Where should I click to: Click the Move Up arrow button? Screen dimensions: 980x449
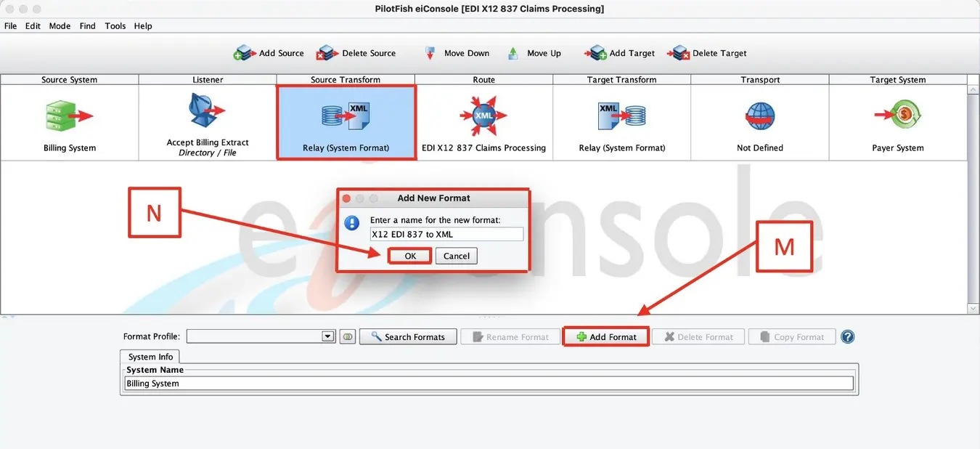pos(534,53)
